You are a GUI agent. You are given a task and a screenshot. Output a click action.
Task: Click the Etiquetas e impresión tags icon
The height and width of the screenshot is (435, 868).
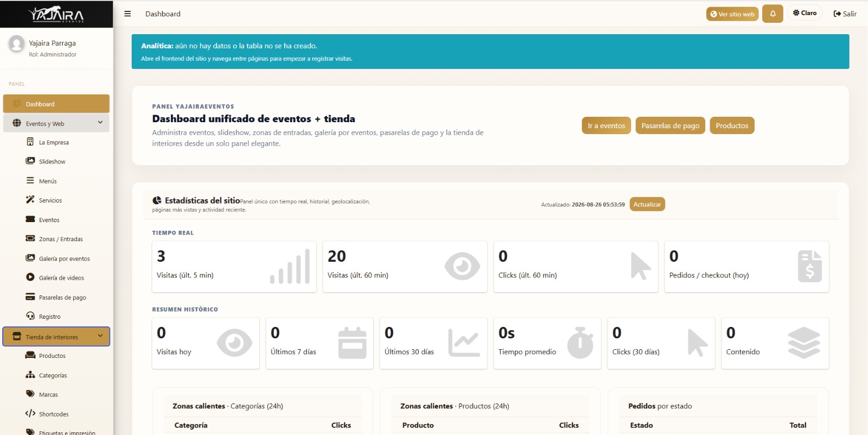30,432
